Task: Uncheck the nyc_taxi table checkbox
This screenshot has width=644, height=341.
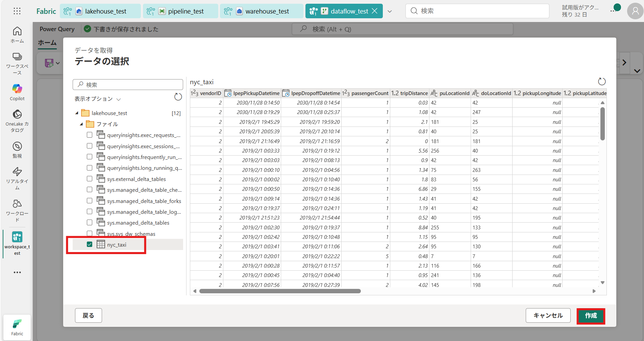Action: 90,244
